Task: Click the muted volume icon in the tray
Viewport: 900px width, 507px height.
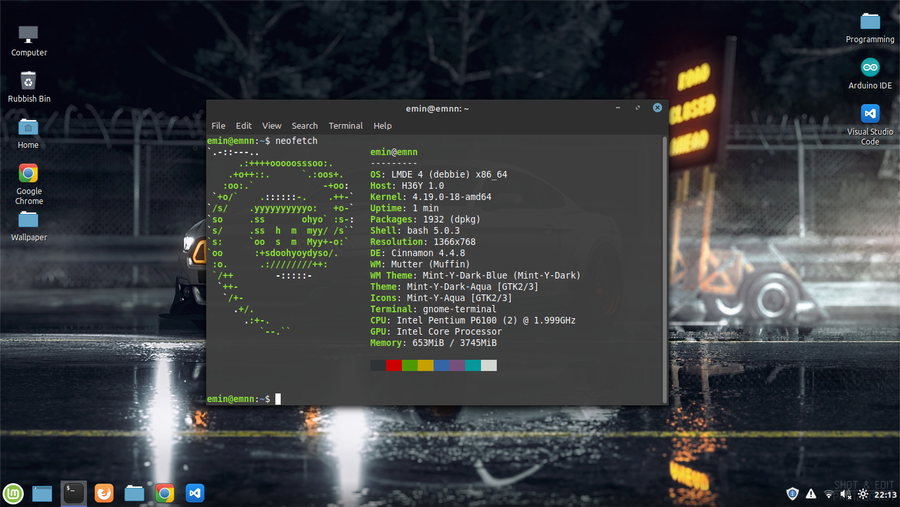Action: click(845, 493)
